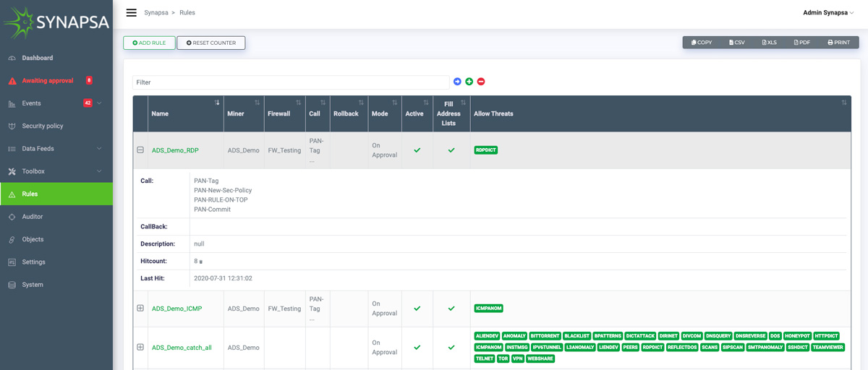Screen dimensions: 868x370
Task: Sort table by Mode column
Action: point(385,113)
